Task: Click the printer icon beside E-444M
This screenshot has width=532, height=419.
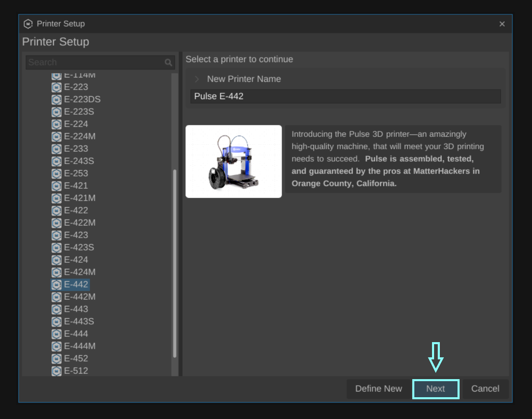Action: click(56, 346)
